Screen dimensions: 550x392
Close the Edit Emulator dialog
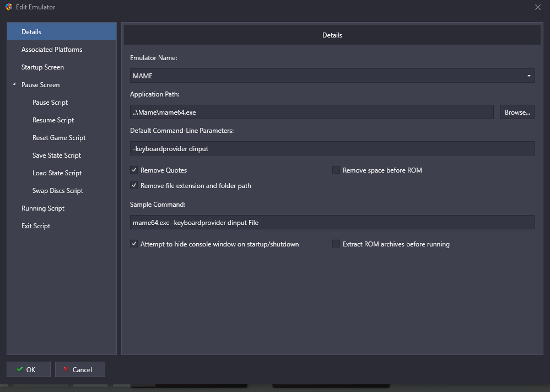pyautogui.click(x=538, y=7)
